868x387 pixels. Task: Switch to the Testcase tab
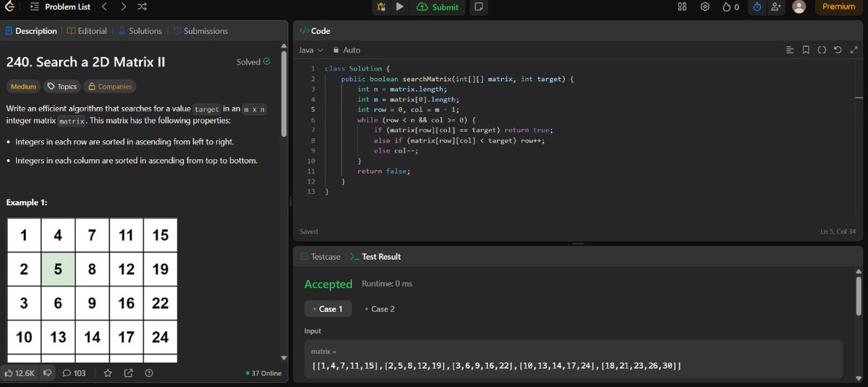(x=319, y=257)
